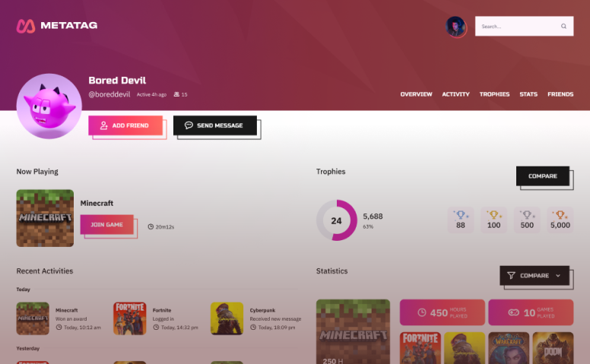
Task: Open the user avatar in header
Action: coord(455,27)
